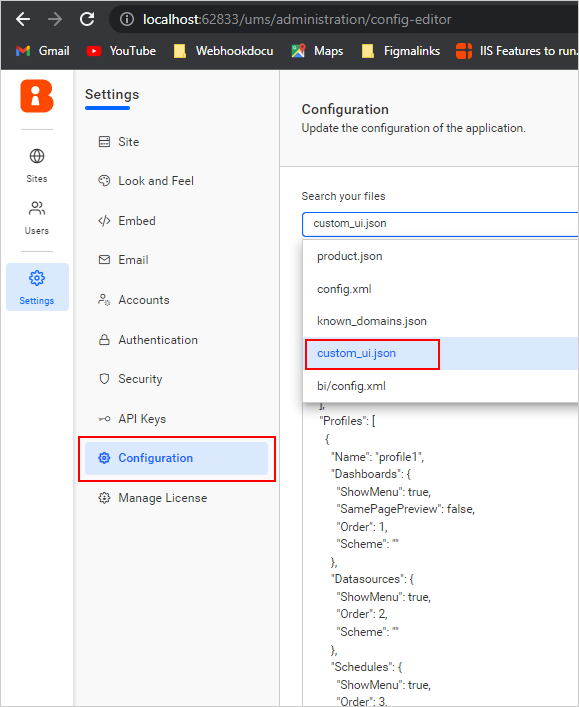Click padlock icon beside Authentication

click(x=104, y=340)
